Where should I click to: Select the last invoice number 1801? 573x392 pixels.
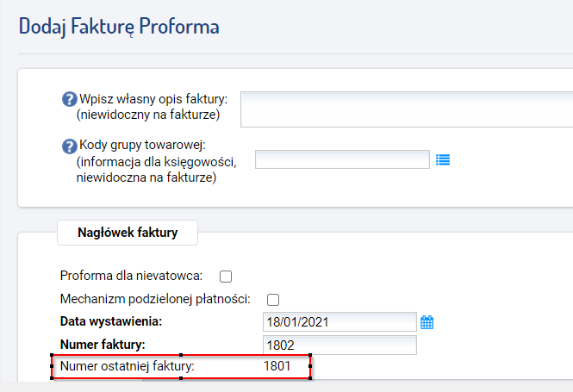pyautogui.click(x=277, y=366)
